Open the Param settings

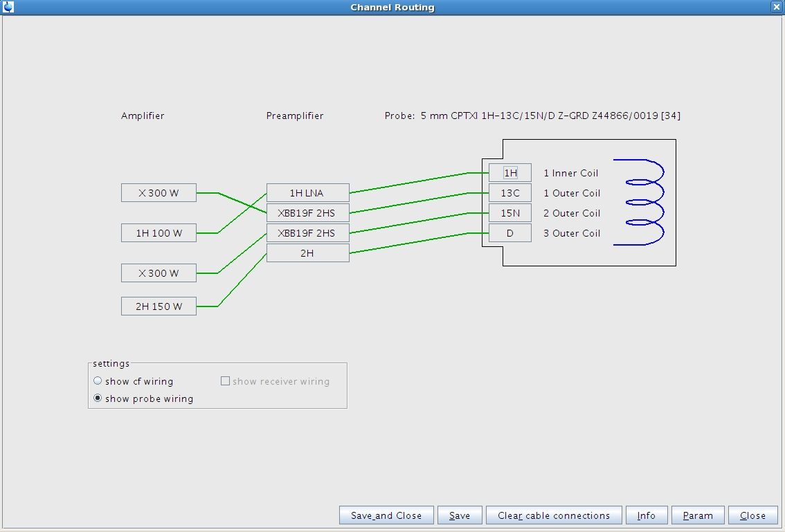coord(697,515)
